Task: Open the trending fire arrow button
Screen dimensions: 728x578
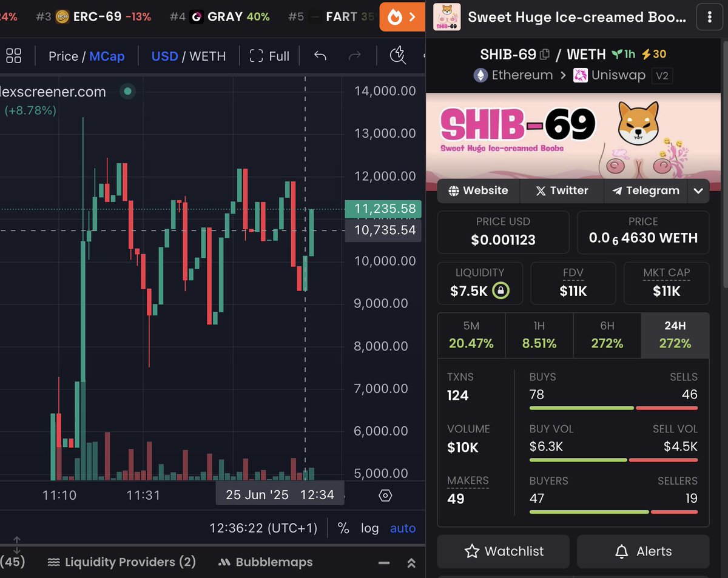Action: tap(402, 17)
